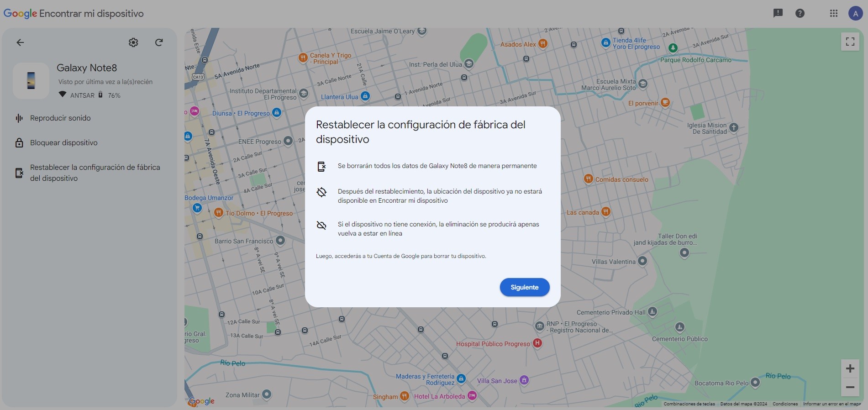Click RNP El Progreso marker

click(540, 326)
